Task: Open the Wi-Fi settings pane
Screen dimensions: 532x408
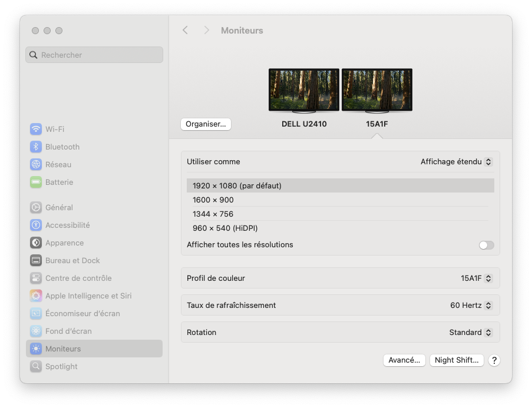Action: [x=94, y=129]
